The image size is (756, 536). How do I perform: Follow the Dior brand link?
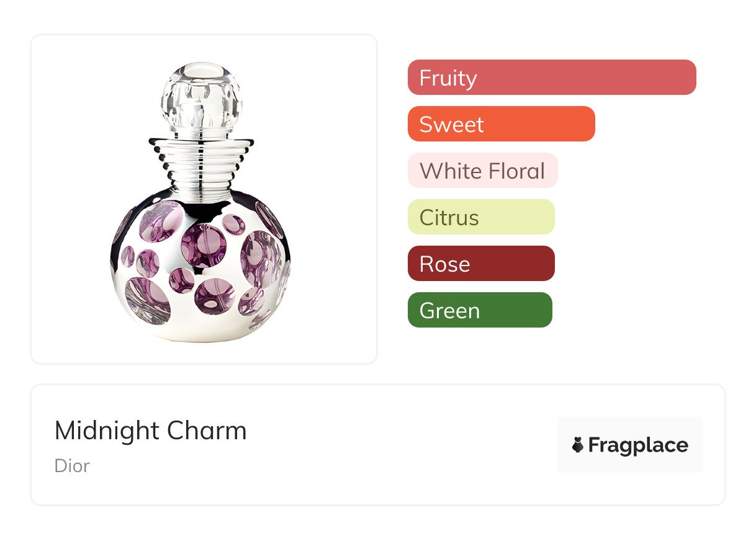72,465
